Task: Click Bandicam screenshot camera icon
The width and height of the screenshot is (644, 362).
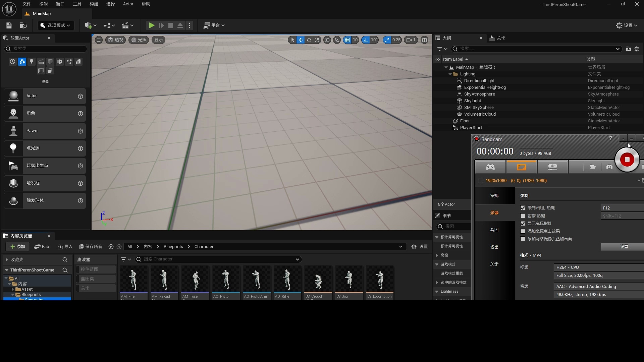Action: (x=609, y=167)
